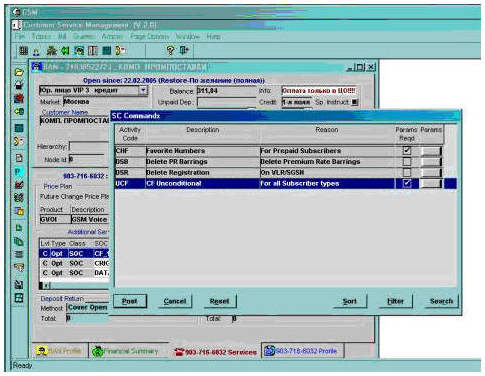
Task: Select the GSM Voice product description
Action: click(x=89, y=219)
